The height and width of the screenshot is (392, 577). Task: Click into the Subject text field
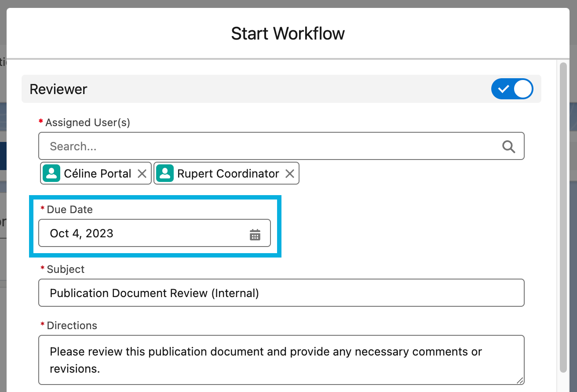coord(281,293)
